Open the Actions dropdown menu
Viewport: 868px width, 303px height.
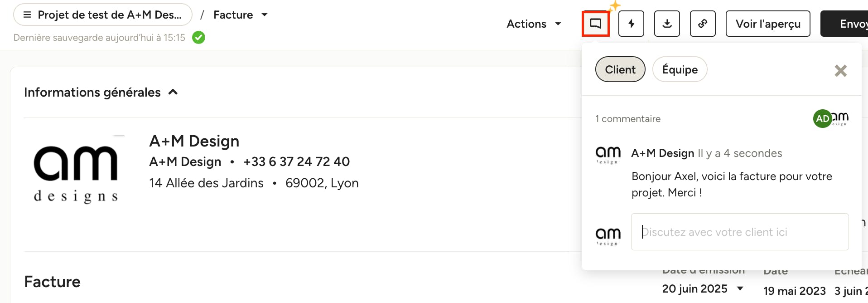click(x=534, y=24)
